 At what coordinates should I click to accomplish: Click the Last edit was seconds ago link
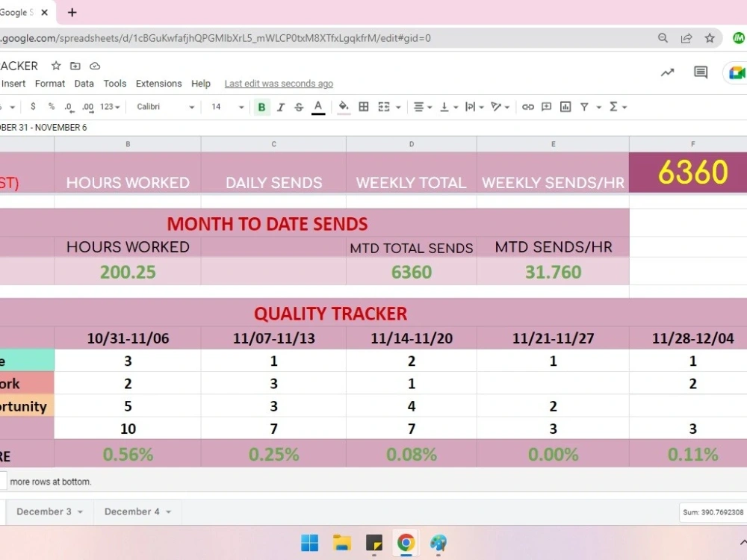(278, 83)
